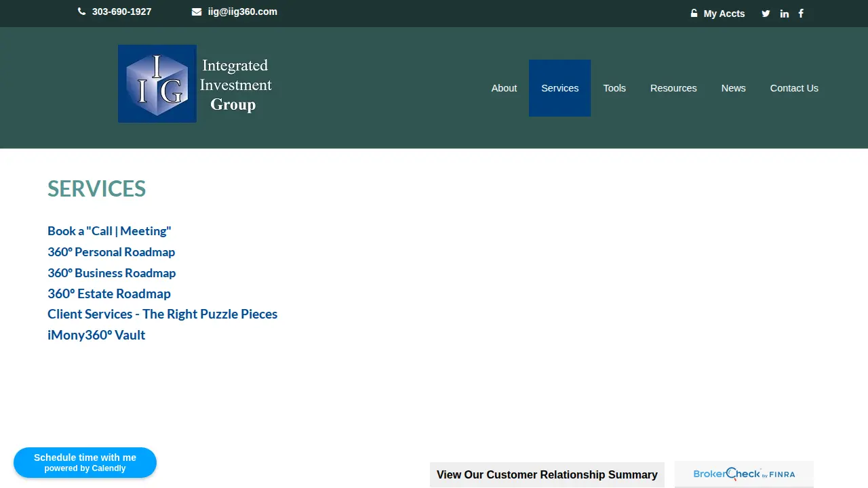Email iig@iig360.com from the top bar

[243, 12]
